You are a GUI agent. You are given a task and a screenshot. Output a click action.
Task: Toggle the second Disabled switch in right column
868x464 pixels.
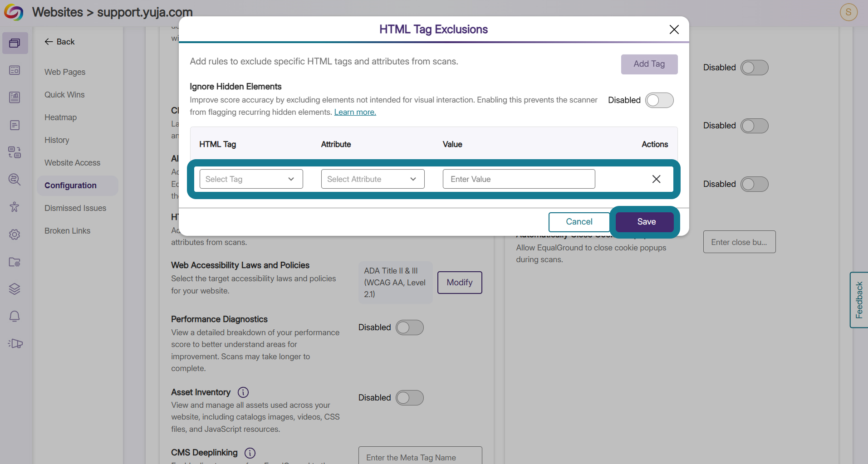(x=755, y=126)
